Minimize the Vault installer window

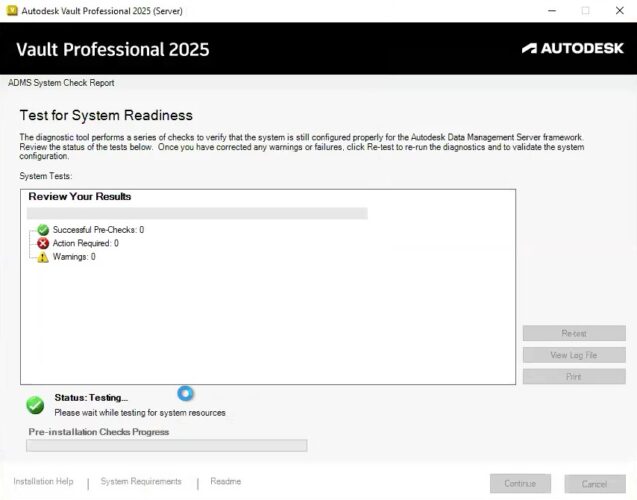tap(552, 11)
